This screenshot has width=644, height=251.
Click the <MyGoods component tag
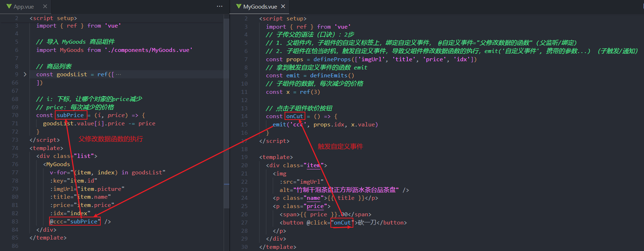[57, 164]
